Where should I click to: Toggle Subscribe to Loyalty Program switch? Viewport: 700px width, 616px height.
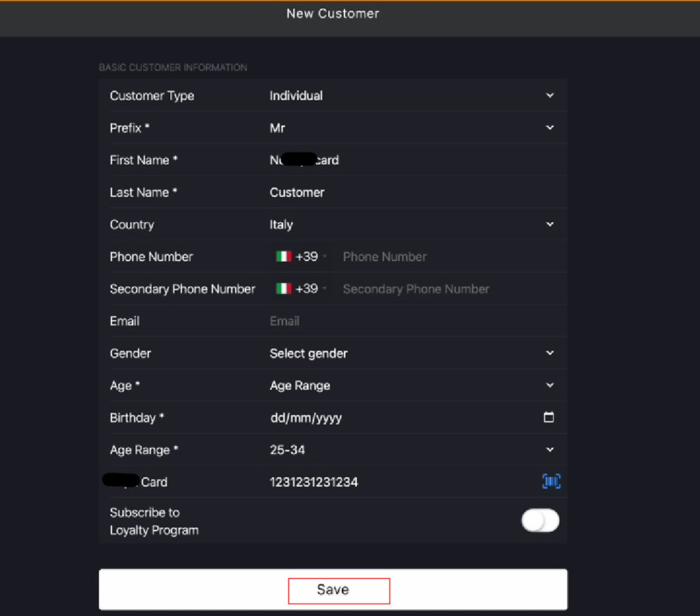[x=540, y=520]
